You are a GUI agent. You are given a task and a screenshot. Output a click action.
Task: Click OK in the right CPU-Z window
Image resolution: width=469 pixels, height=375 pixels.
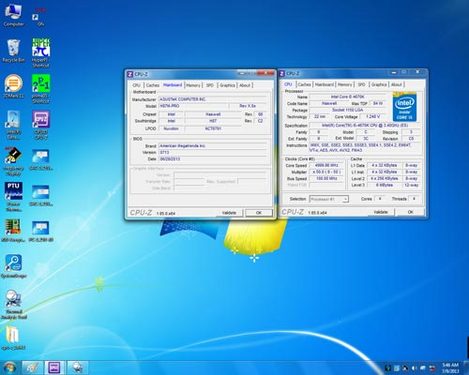[411, 212]
